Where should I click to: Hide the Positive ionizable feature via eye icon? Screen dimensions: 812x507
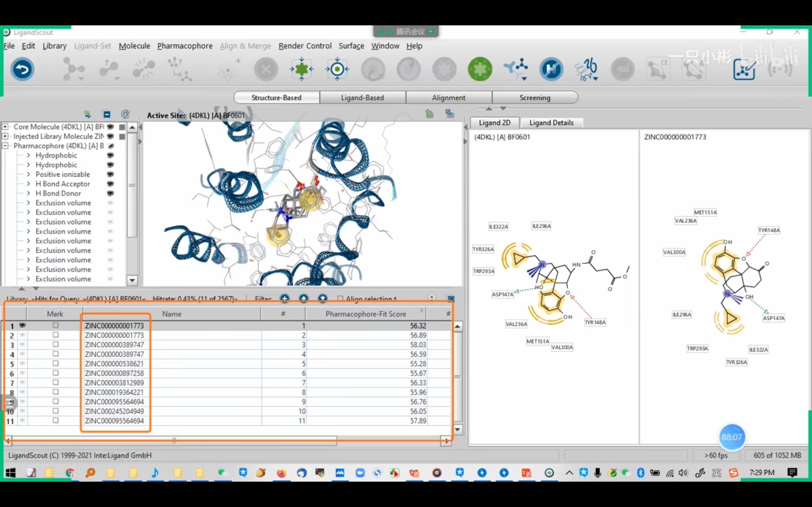110,174
